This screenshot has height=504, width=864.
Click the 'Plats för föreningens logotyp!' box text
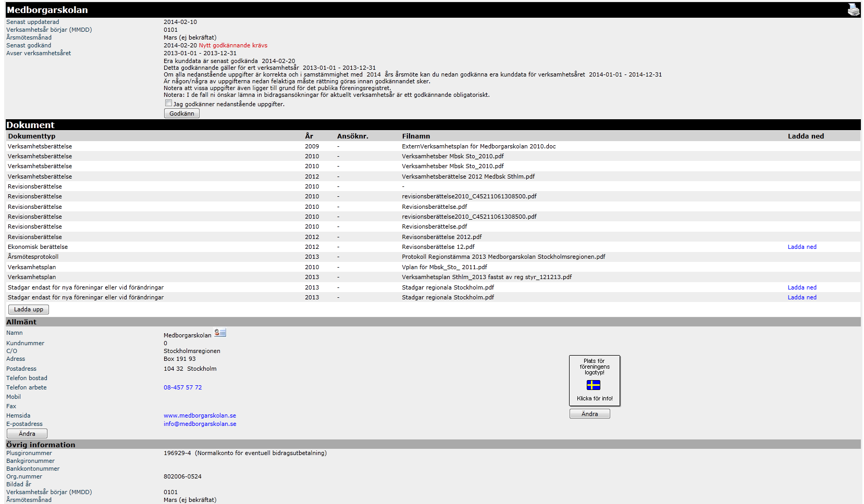(x=594, y=367)
